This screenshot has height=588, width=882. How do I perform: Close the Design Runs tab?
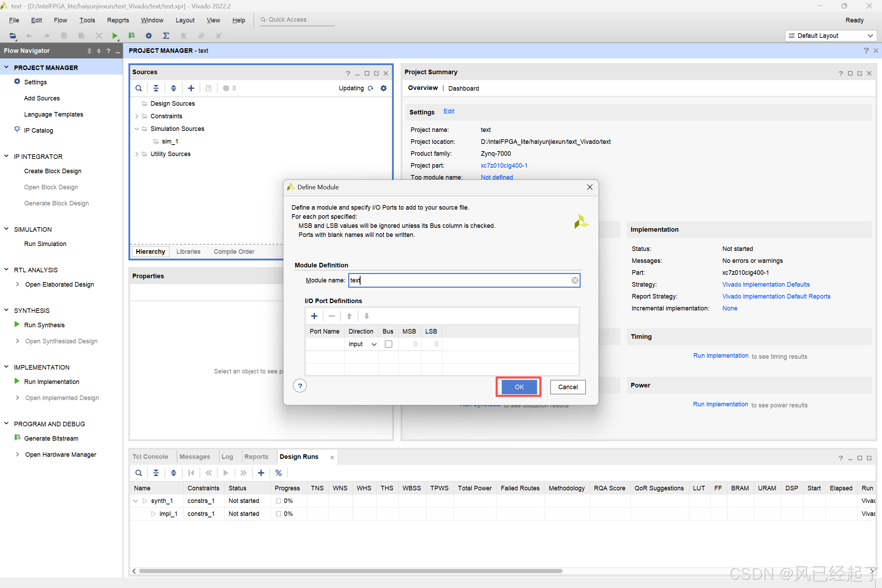click(x=332, y=457)
